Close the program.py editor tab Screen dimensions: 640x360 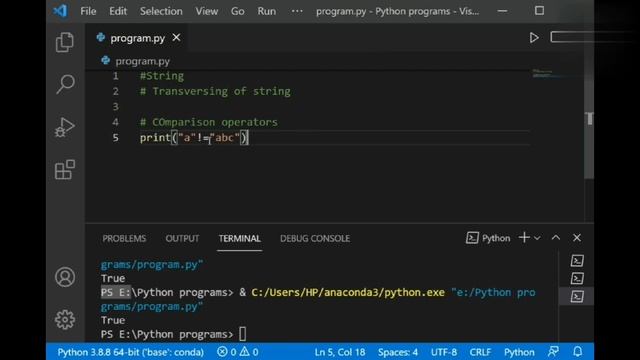pos(176,38)
